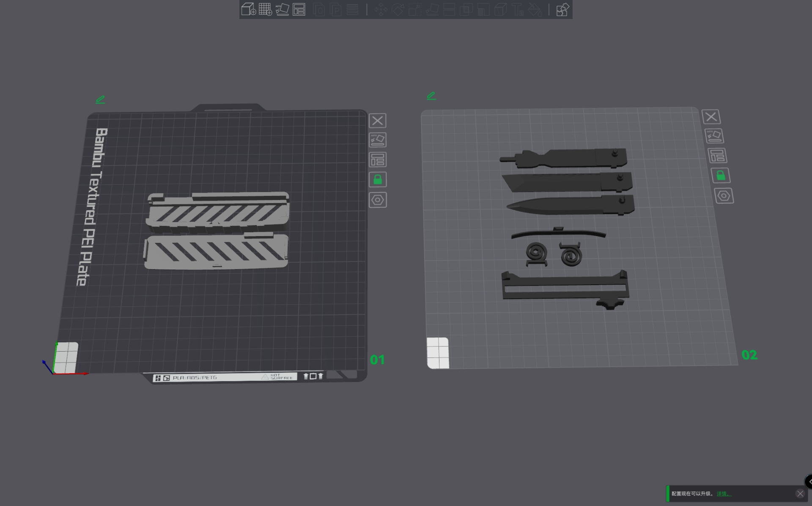
Task: Dismiss the config upgrade notification
Action: [800, 494]
